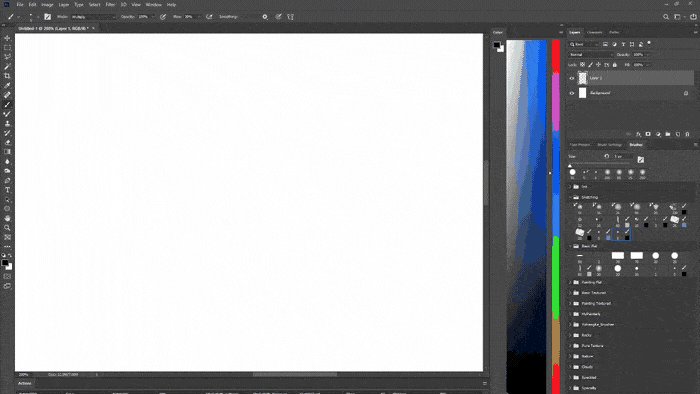Image resolution: width=700 pixels, height=394 pixels.
Task: Toggle lock position icon
Action: point(599,65)
